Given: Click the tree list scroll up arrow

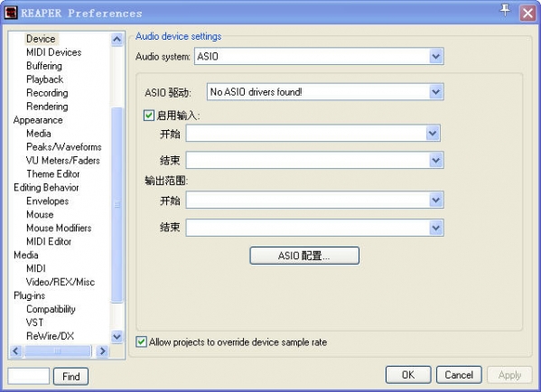Looking at the screenshot, I should [x=117, y=40].
